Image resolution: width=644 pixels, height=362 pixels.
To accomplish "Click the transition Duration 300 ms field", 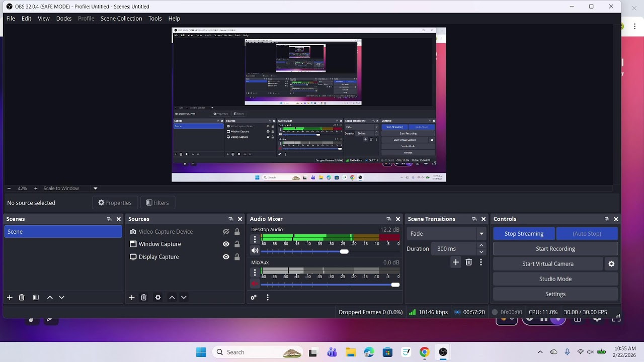I will [x=454, y=248].
